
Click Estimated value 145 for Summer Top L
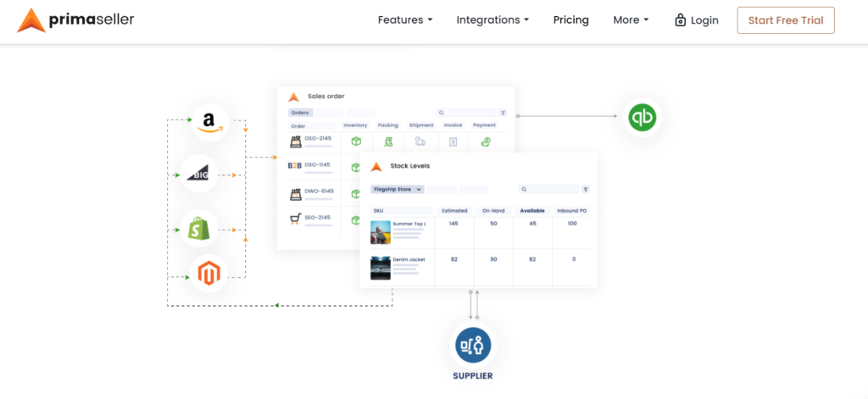(454, 224)
